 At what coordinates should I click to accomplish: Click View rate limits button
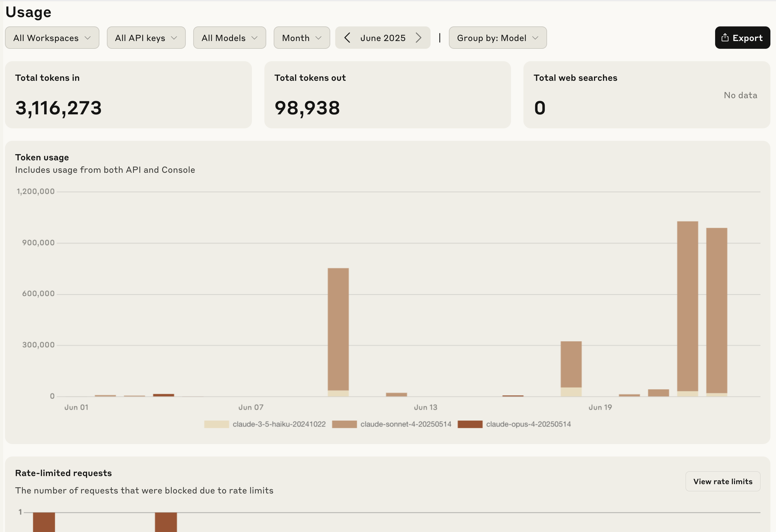pyautogui.click(x=723, y=481)
